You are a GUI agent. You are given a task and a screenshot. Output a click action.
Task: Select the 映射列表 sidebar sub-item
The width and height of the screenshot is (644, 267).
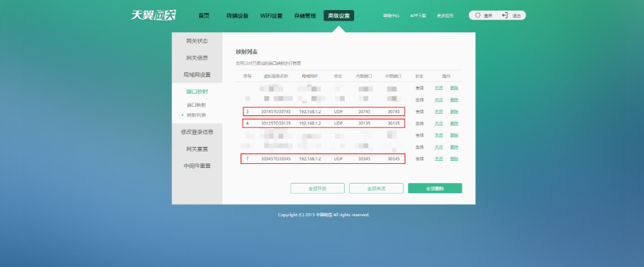point(197,114)
